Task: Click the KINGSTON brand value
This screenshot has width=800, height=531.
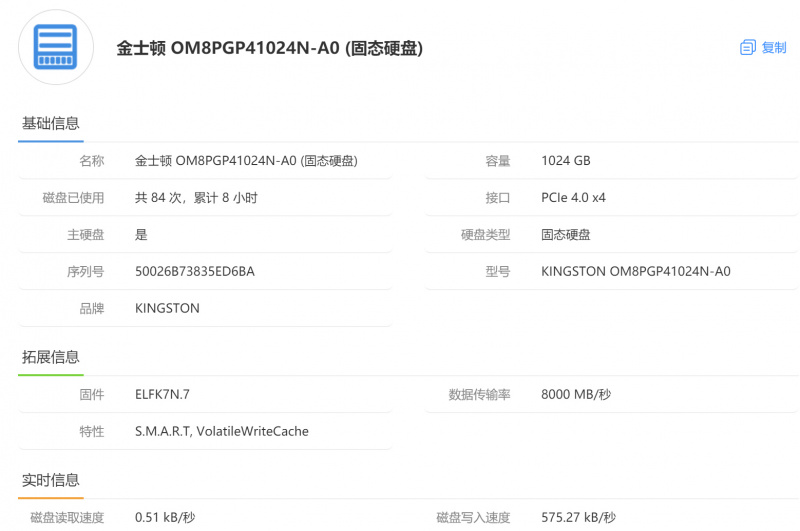Action: tap(167, 308)
